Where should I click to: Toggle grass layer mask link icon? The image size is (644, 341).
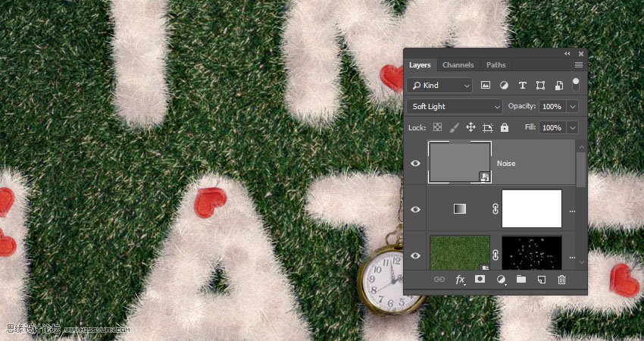pos(496,255)
